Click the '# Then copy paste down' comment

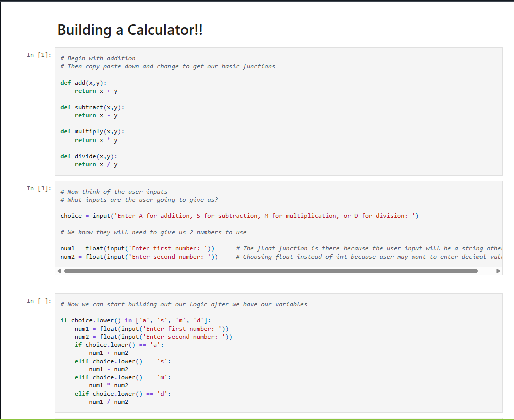coord(168,66)
